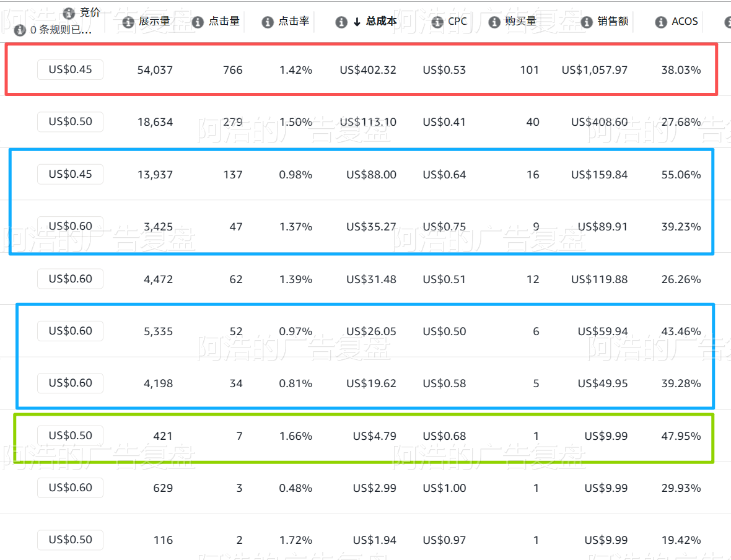
Task: Edit the US$0.45 bid for the 13,937-impressions row
Action: pos(71,175)
